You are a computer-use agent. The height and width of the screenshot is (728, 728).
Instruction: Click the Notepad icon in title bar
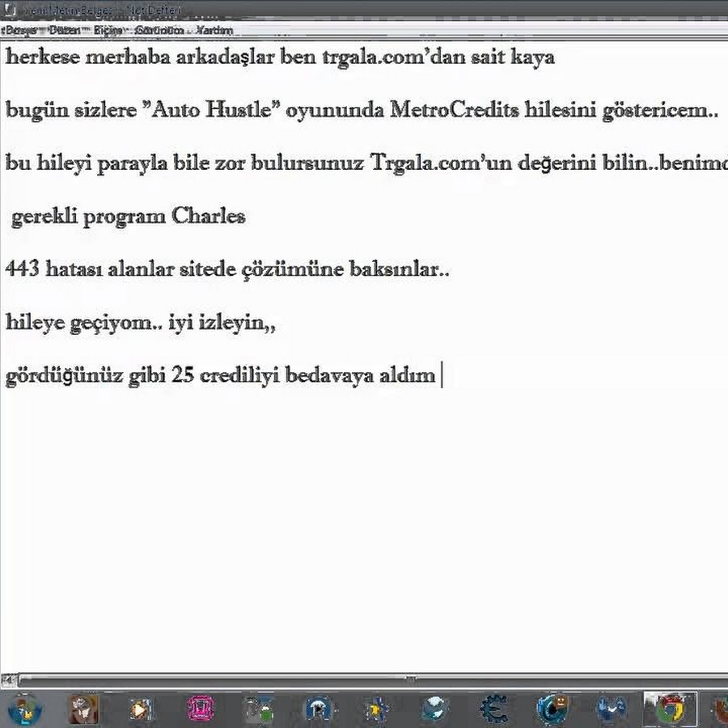pyautogui.click(x=10, y=10)
